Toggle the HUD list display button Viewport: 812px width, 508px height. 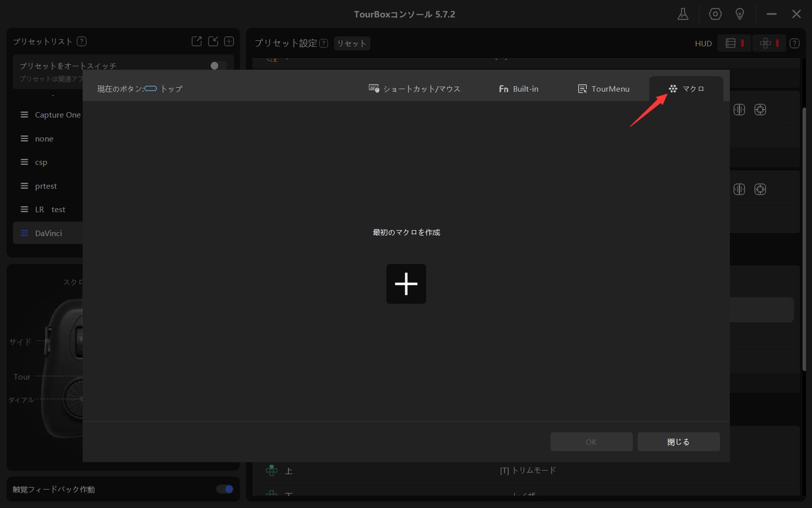pyautogui.click(x=734, y=43)
